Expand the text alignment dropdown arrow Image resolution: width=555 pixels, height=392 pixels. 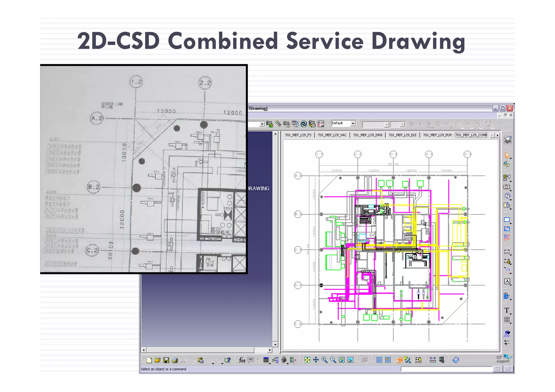pyautogui.click(x=463, y=128)
